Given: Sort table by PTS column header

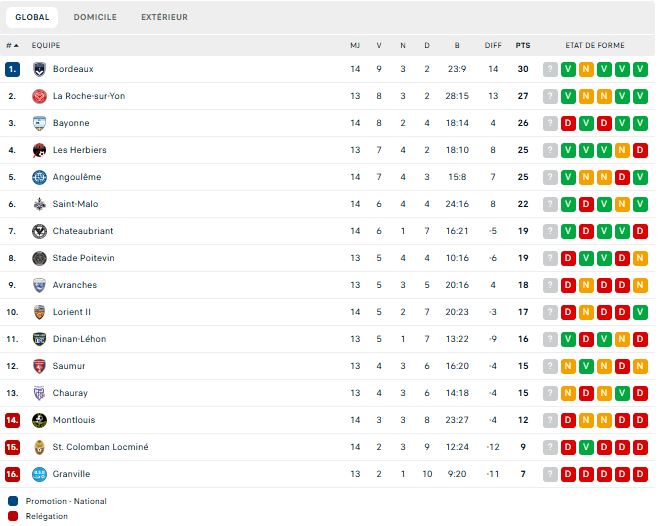Looking at the screenshot, I should [523, 45].
